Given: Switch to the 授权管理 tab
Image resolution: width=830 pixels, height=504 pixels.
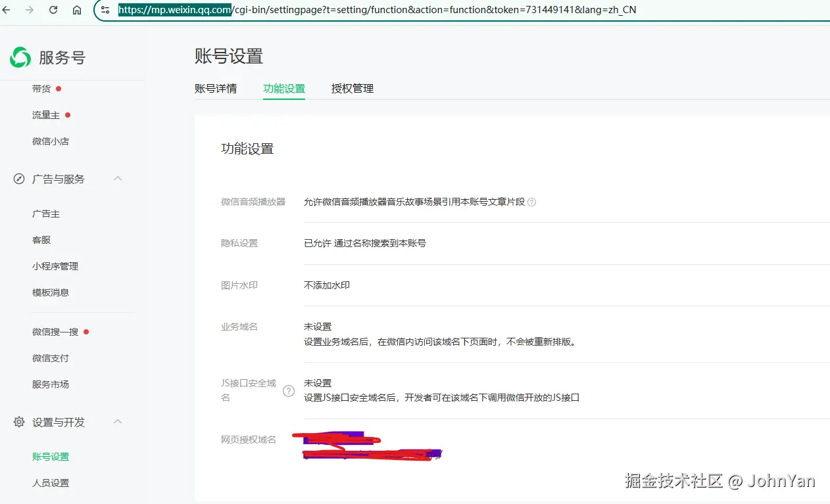Looking at the screenshot, I should click(x=353, y=88).
